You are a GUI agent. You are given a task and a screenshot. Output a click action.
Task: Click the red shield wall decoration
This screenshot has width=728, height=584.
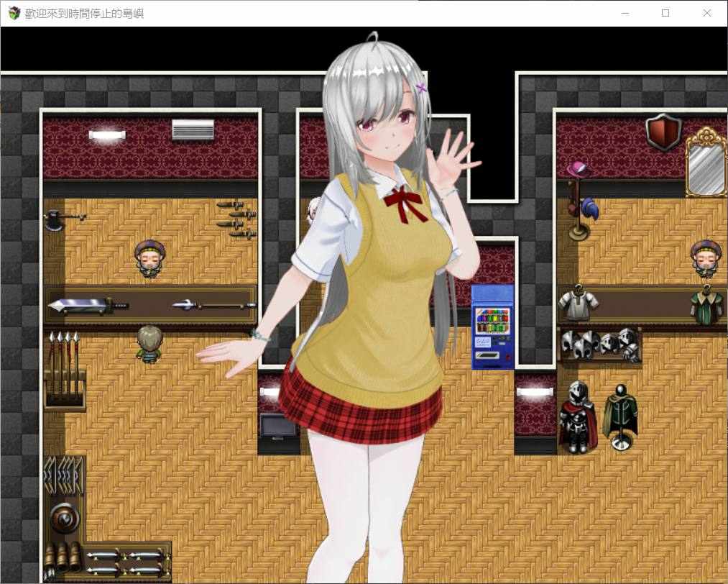663,132
